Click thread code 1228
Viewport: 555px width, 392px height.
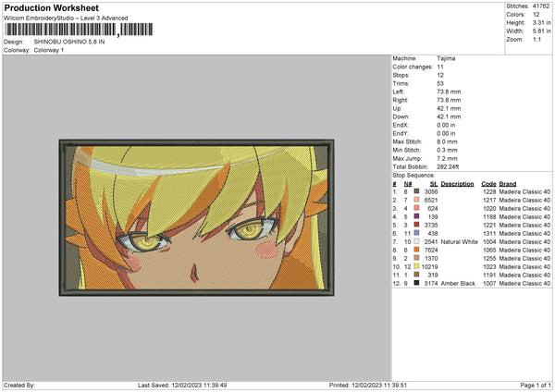(489, 191)
